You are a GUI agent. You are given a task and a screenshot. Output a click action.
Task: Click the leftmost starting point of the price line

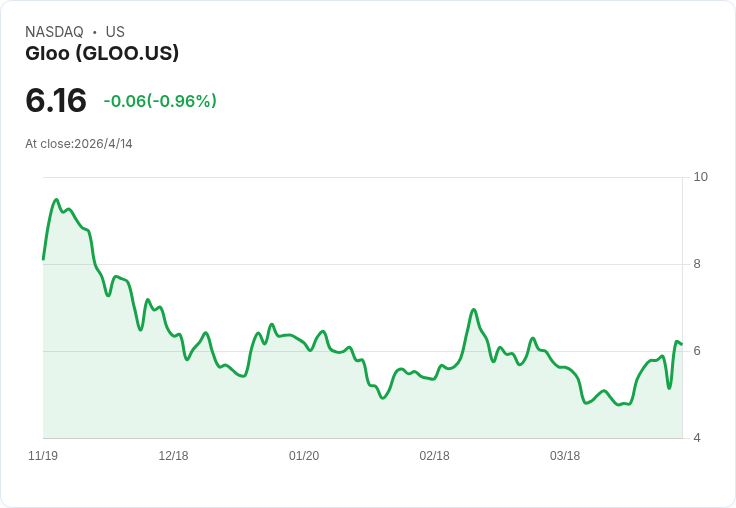[x=43, y=259]
